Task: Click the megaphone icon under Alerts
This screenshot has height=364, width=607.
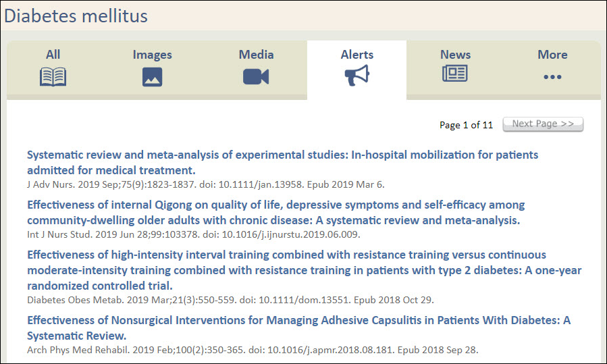Action: coord(357,77)
